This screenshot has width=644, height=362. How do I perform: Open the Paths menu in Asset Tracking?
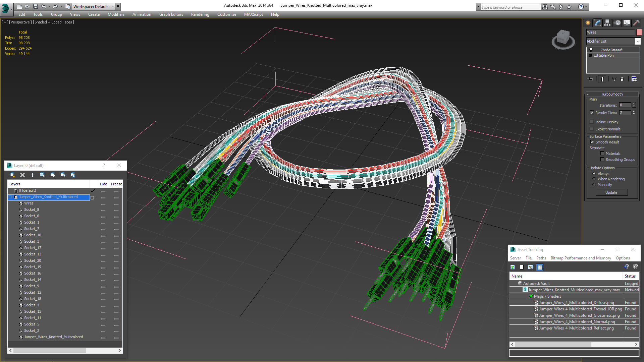click(541, 258)
